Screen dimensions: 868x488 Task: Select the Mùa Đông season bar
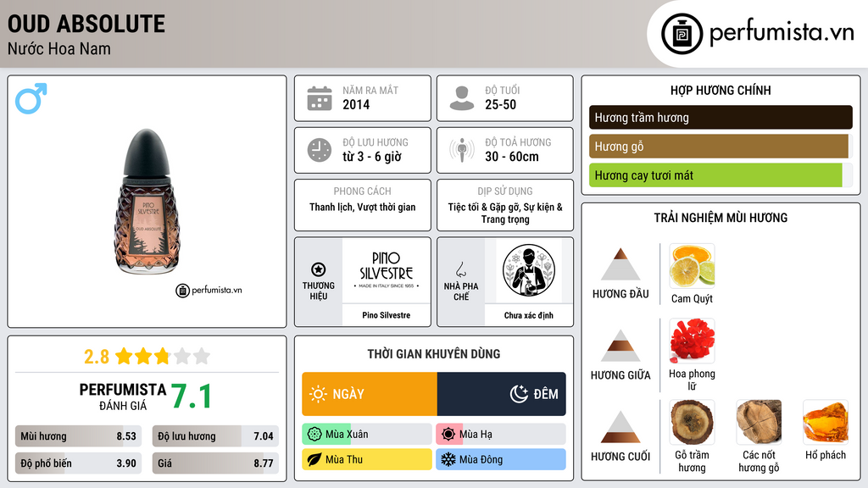point(501,460)
